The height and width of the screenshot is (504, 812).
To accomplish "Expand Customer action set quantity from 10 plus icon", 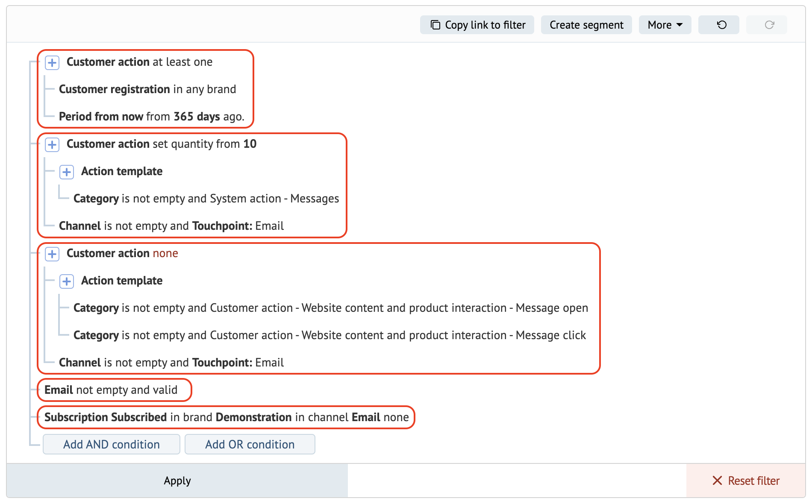I will 52,144.
